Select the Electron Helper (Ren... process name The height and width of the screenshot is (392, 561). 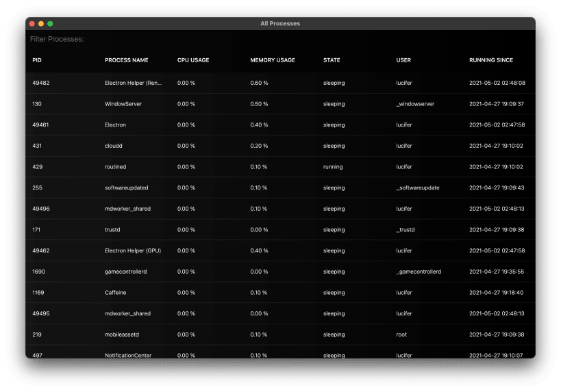(133, 83)
